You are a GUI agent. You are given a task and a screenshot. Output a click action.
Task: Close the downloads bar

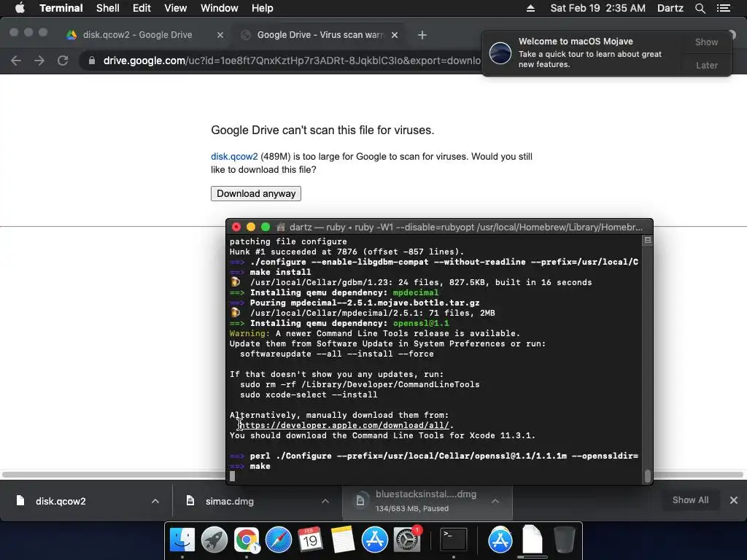(x=734, y=500)
